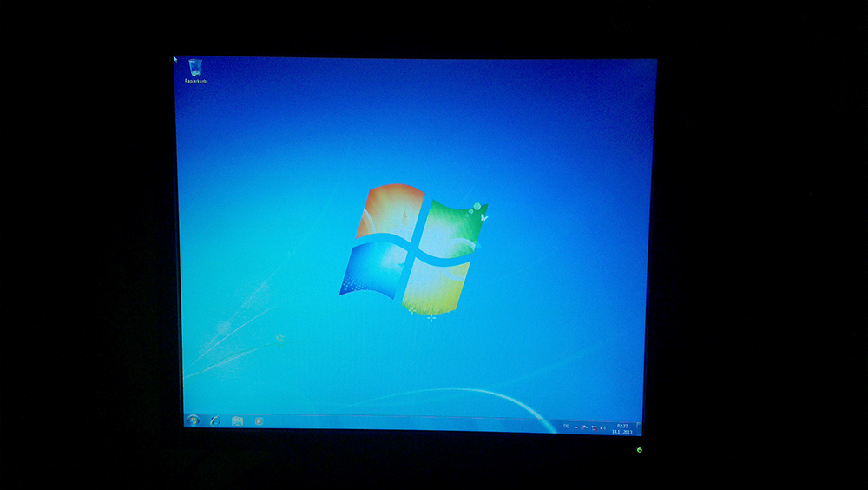The height and width of the screenshot is (490, 868).
Task: Click the DE input language indicator
Action: coord(566,427)
